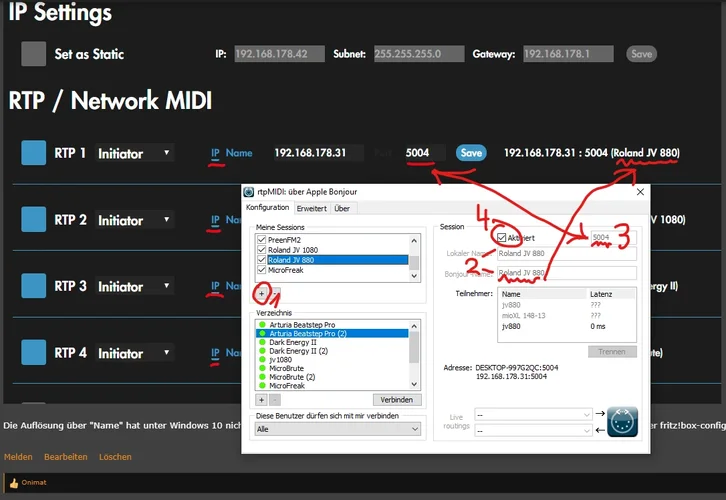Viewport: 726px width, 500px height.
Task: Toggle the Set as Static checkbox
Action: (33, 54)
